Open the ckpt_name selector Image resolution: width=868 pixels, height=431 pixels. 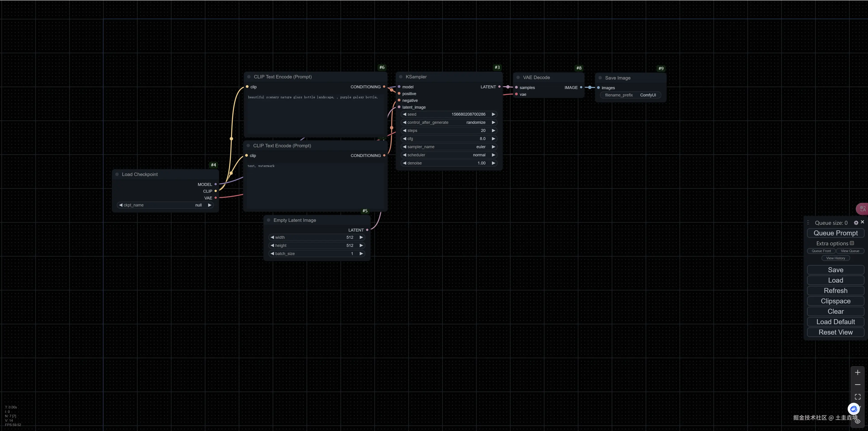[165, 205]
